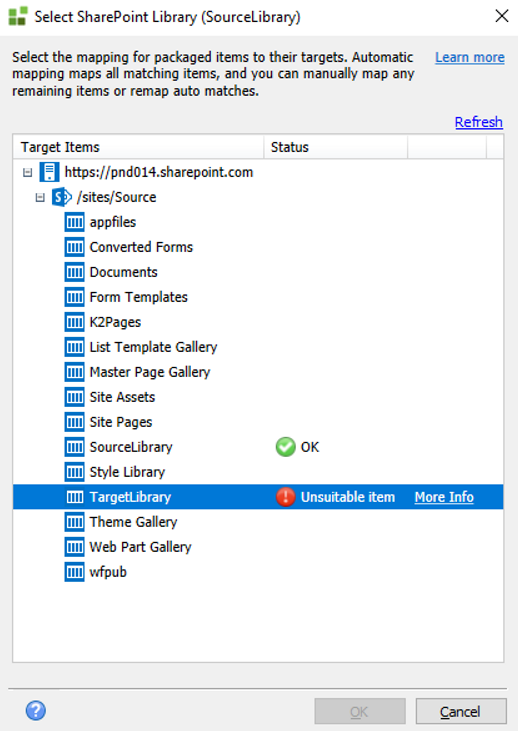The width and height of the screenshot is (518, 731).
Task: Click the Refresh link
Action: (479, 122)
